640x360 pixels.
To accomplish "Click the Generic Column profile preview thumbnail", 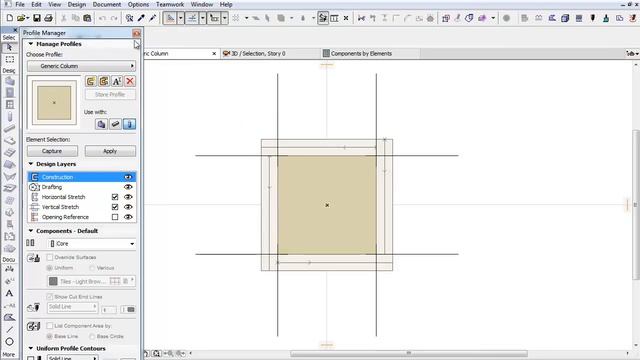I will click(54, 102).
